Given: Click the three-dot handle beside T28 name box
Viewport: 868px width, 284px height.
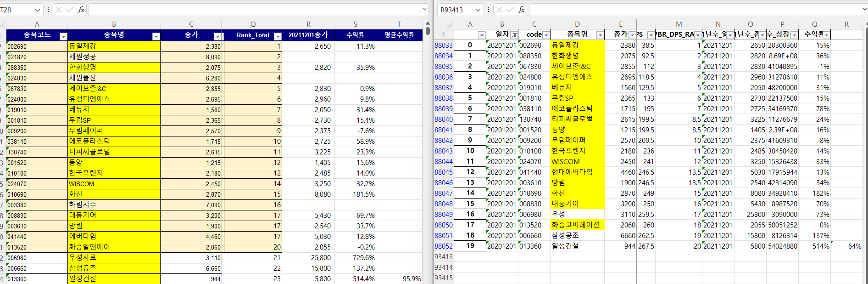Looking at the screenshot, I should [x=48, y=10].
